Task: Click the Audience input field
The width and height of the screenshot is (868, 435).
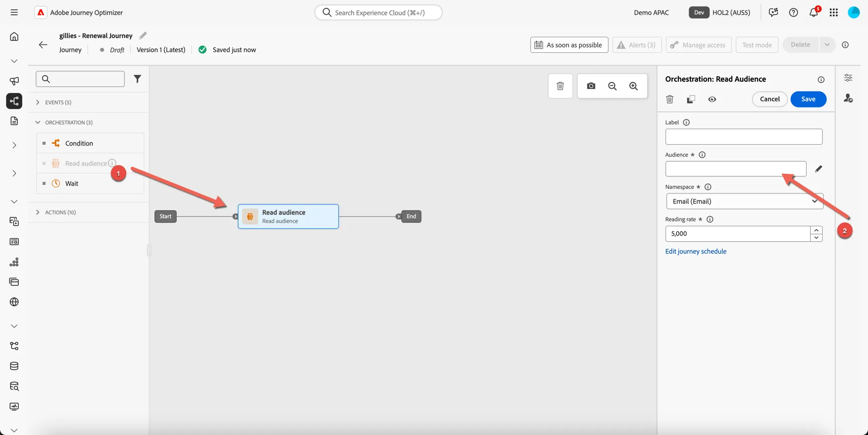Action: [735, 169]
